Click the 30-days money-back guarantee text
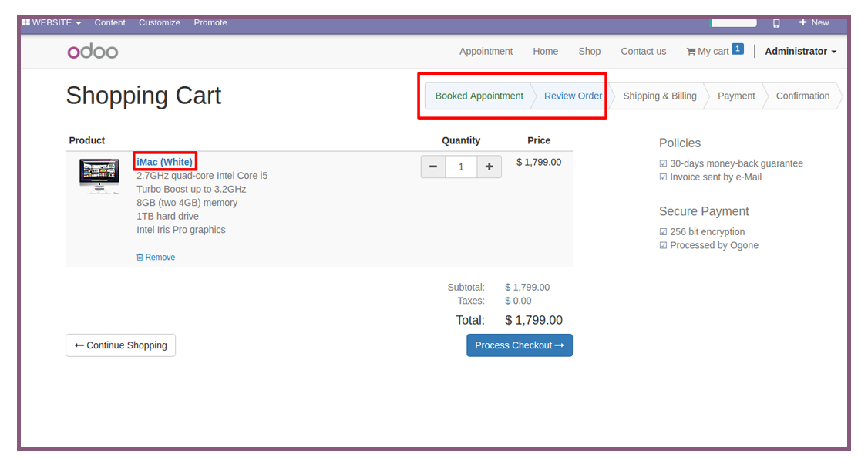 [736, 163]
